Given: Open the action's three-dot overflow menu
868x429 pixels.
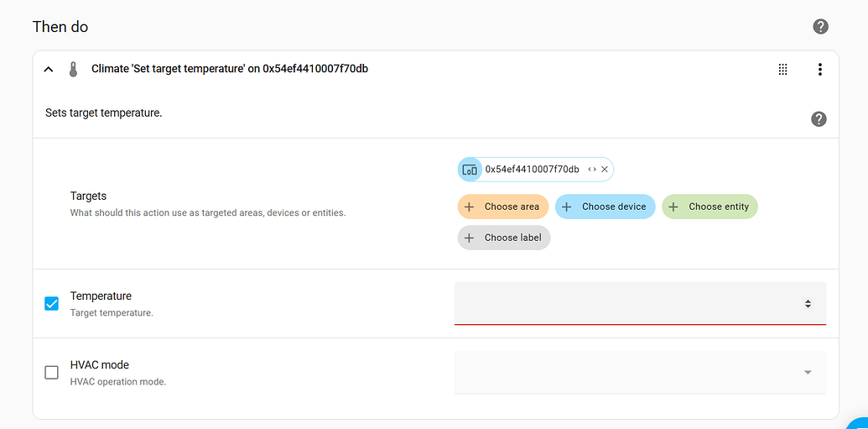Looking at the screenshot, I should click(820, 70).
